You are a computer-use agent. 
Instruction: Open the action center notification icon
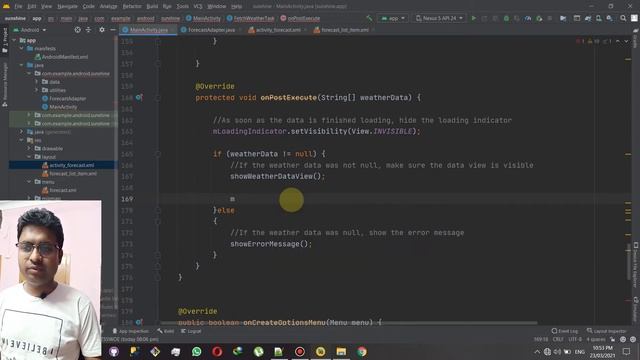click(x=627, y=351)
